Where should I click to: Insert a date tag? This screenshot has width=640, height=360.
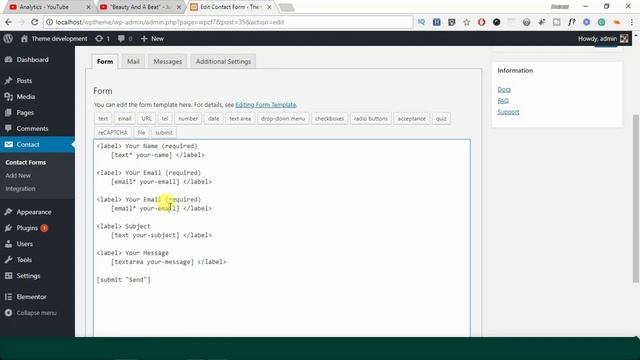pyautogui.click(x=213, y=119)
